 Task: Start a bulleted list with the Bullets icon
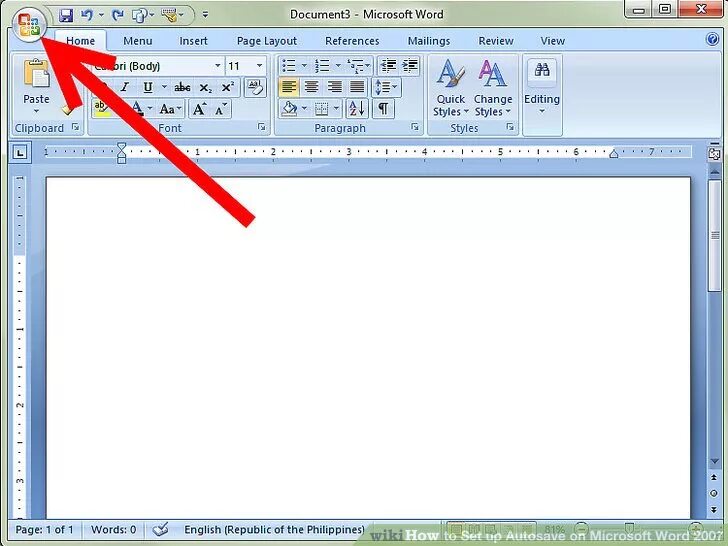click(289, 65)
